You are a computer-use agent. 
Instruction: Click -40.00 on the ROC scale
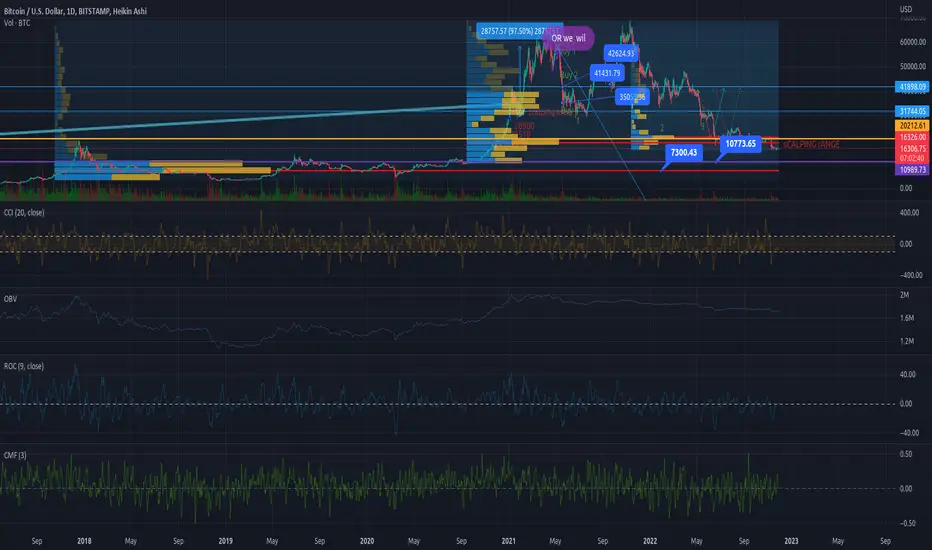click(908, 433)
